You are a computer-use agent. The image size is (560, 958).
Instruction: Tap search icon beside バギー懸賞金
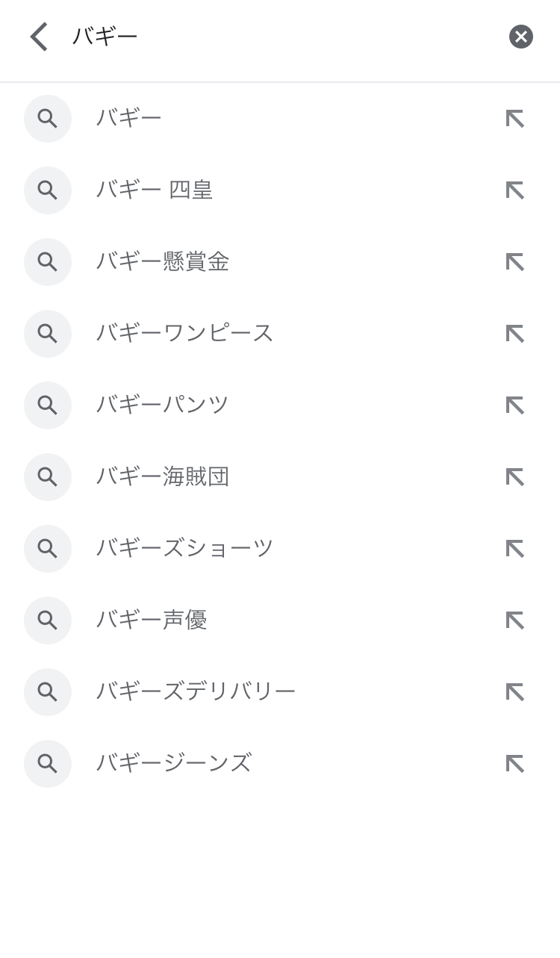48,262
